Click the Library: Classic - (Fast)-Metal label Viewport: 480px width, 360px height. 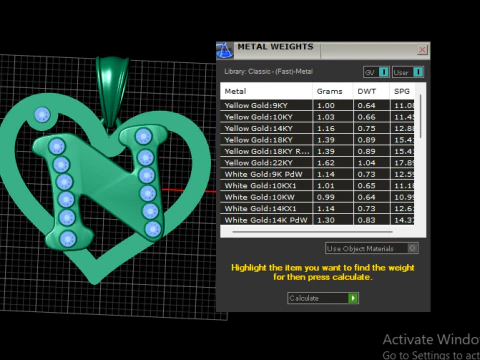[268, 71]
